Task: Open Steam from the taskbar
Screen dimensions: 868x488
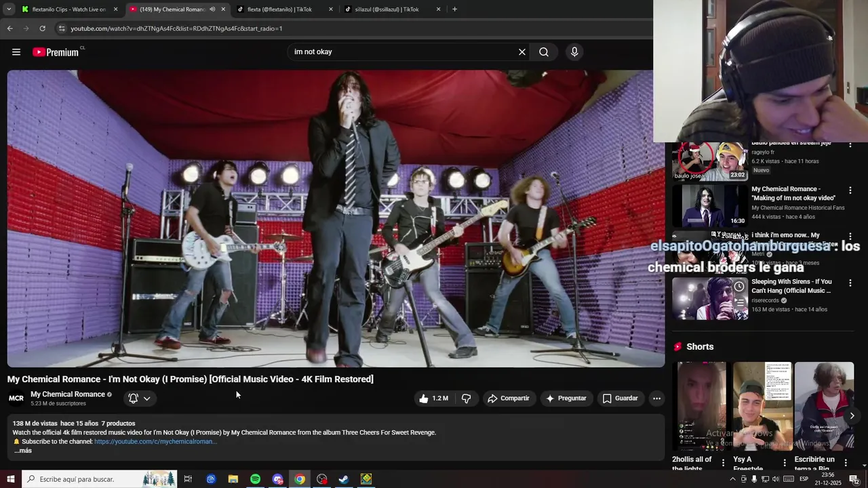Action: point(344,479)
